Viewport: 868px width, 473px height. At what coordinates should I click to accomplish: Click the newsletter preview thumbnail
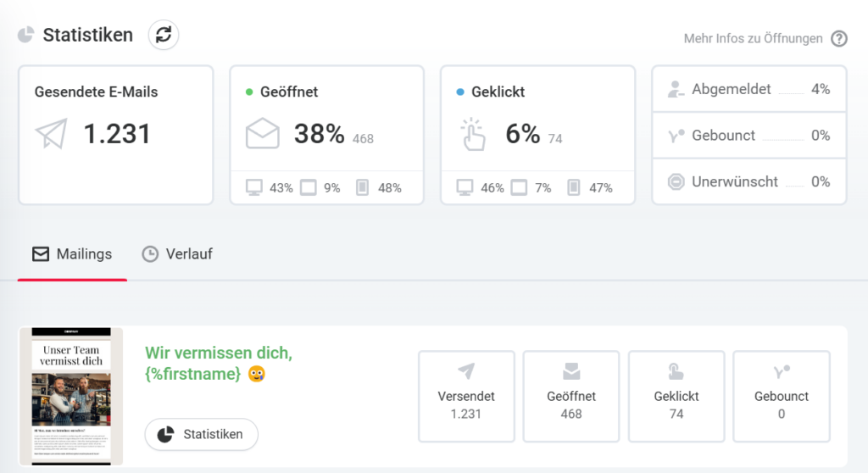pyautogui.click(x=72, y=396)
